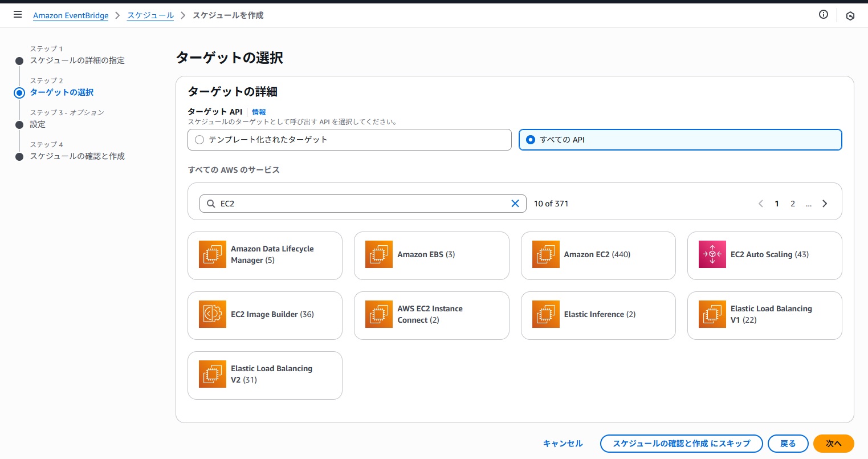Go to next page of services
Image resolution: width=868 pixels, height=459 pixels.
824,204
